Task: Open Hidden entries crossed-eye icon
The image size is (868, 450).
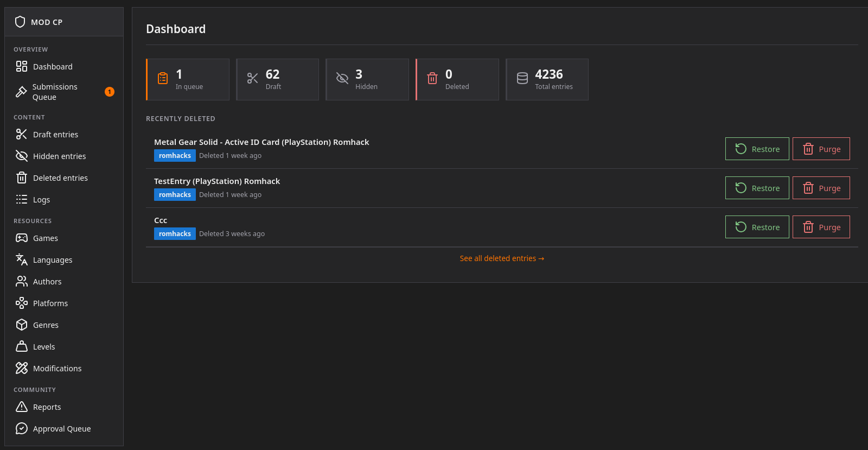Action: 22,156
